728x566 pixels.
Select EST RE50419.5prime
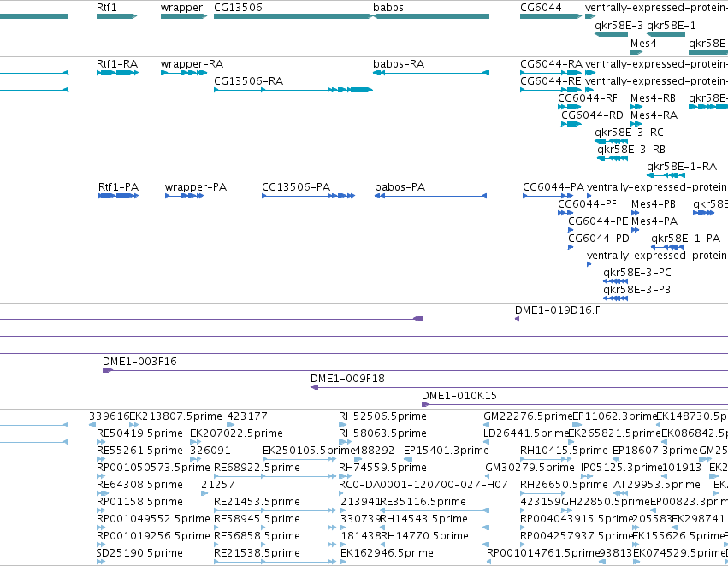click(139, 433)
